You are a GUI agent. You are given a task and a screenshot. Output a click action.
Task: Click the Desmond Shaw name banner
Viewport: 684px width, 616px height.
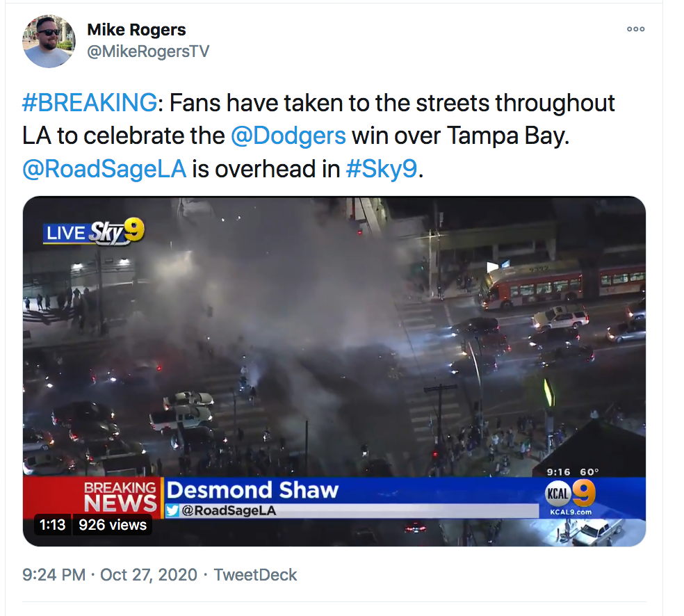(252, 490)
